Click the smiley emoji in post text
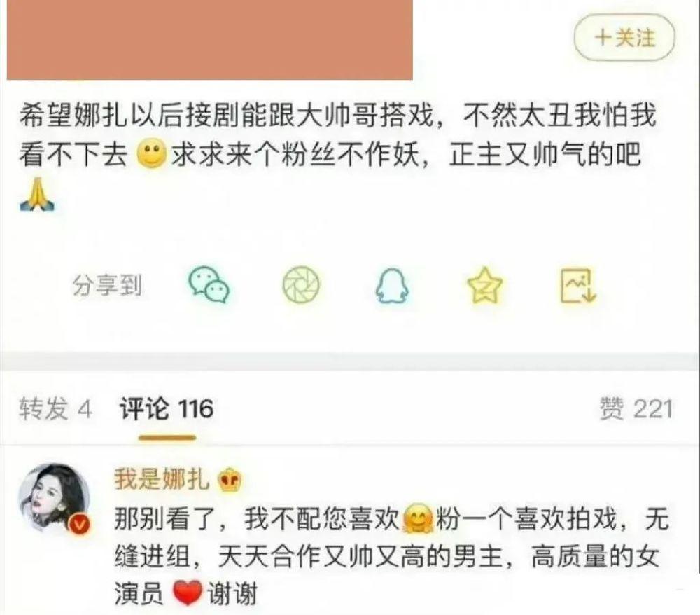 coord(153,154)
